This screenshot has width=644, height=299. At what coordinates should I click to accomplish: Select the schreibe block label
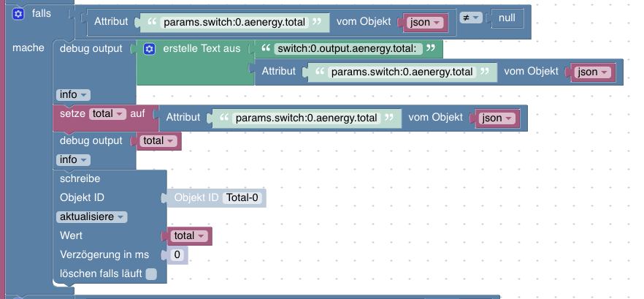pos(80,179)
